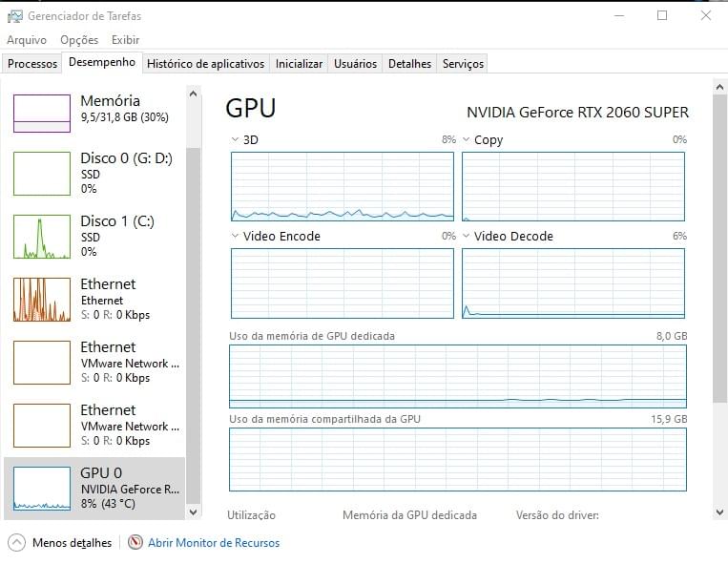Click the Abrir Monitor de Recursos link
This screenshot has width=728, height=564.
(214, 542)
